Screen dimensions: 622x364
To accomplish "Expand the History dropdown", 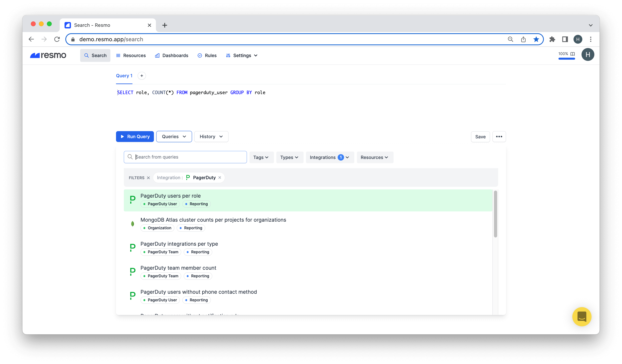I will pos(211,137).
